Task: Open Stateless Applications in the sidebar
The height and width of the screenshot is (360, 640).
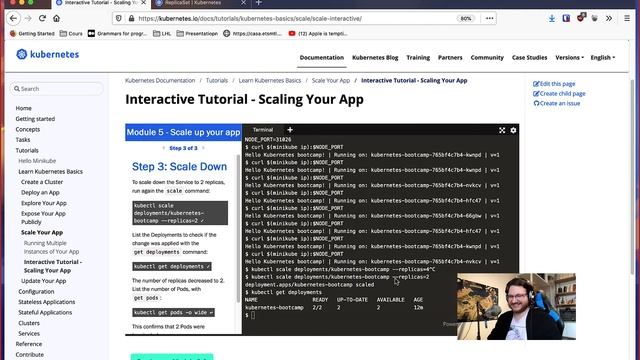Action: point(47,302)
